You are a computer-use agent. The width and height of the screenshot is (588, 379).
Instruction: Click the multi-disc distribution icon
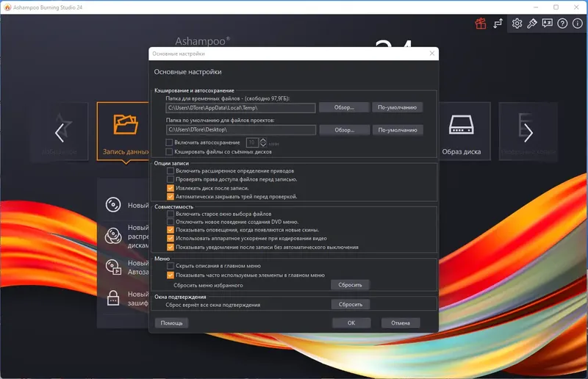[113, 236]
